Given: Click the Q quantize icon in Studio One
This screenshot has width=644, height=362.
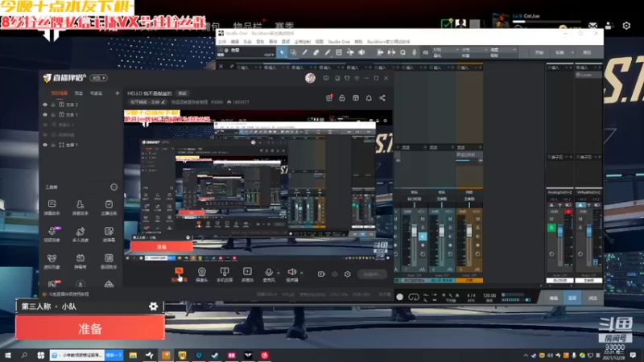Looking at the screenshot, I should 403,52.
